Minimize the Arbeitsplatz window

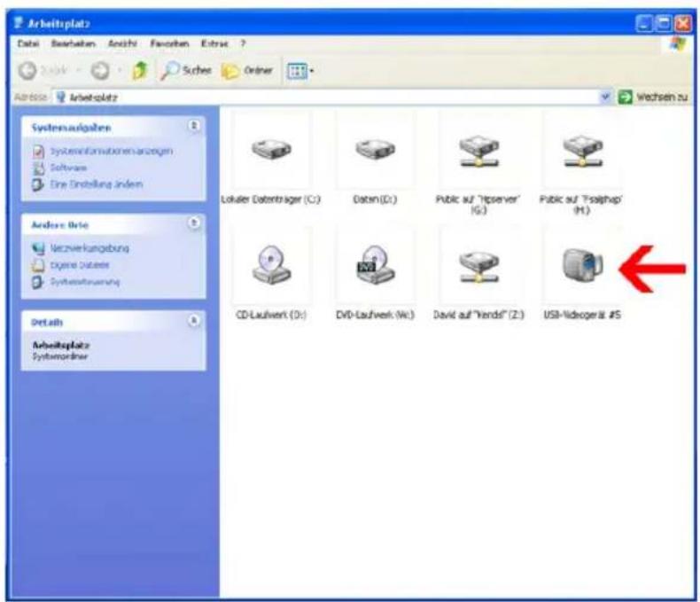[644, 23]
